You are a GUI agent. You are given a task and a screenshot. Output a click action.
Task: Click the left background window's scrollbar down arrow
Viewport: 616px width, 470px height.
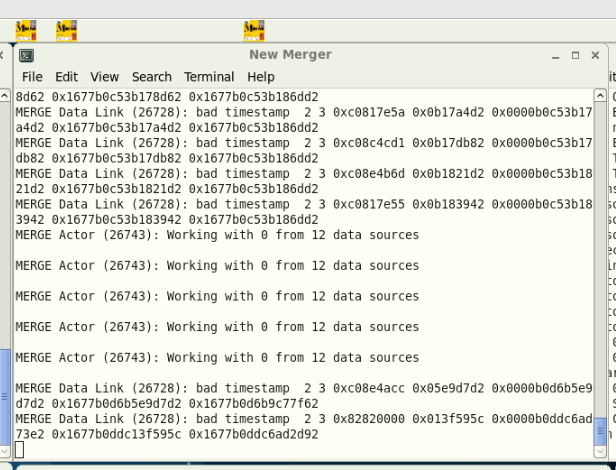pos(5,452)
